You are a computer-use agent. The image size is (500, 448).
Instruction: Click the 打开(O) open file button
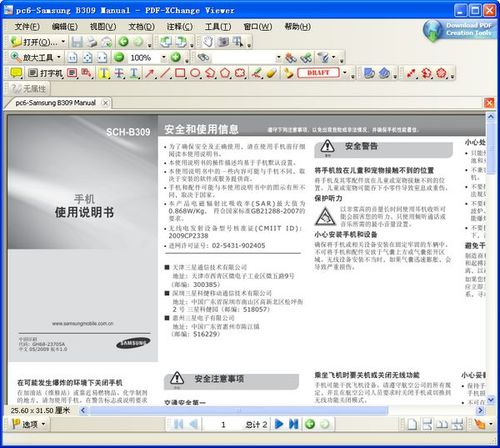point(34,42)
